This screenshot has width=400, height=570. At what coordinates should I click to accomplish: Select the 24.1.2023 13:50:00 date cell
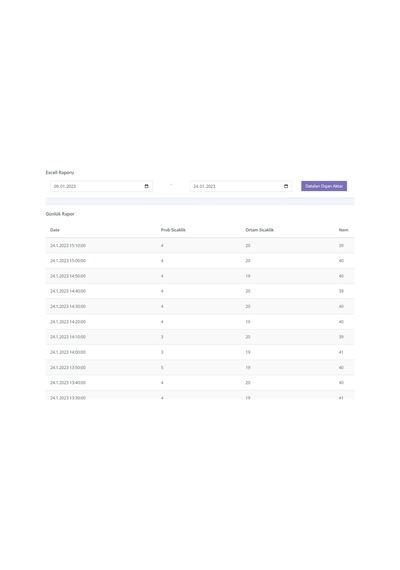[68, 368]
